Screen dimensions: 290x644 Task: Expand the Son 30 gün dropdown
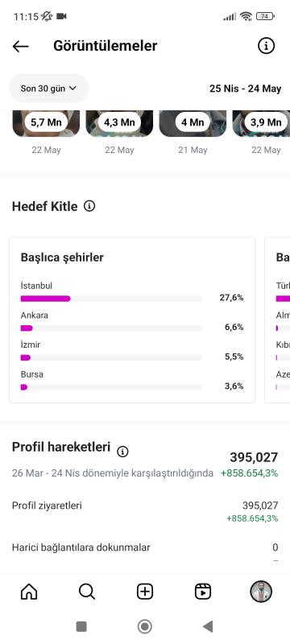[x=49, y=89]
